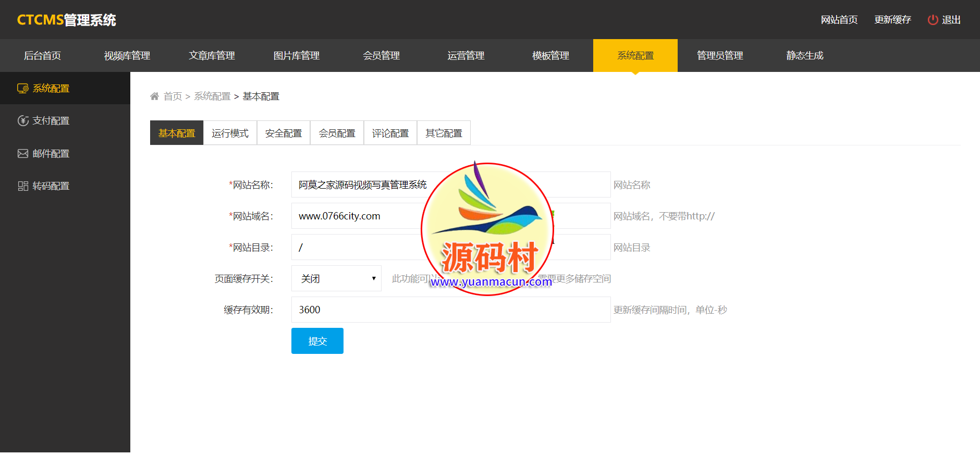Click the transcoding config grid icon
The height and width of the screenshot is (455, 980).
pos(23,186)
